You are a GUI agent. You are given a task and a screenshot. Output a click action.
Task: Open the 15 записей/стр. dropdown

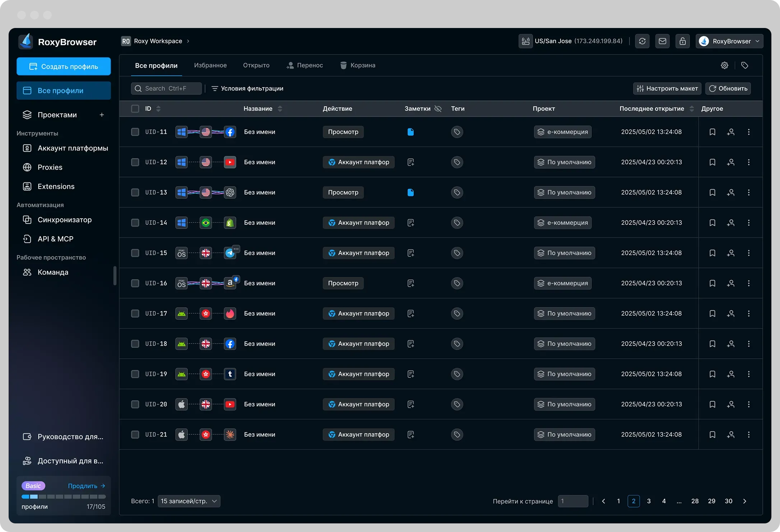pos(189,501)
